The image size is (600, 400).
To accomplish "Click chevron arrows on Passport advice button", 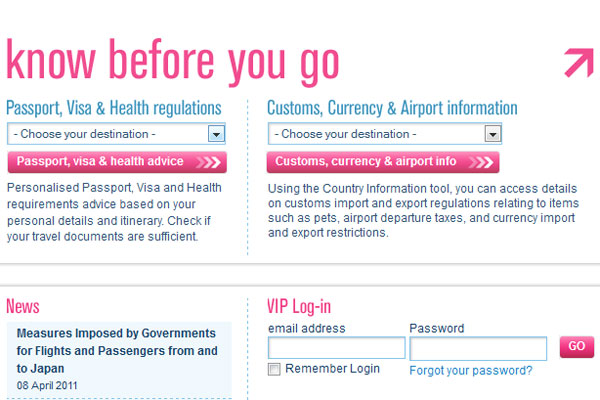I will pyautogui.click(x=209, y=162).
